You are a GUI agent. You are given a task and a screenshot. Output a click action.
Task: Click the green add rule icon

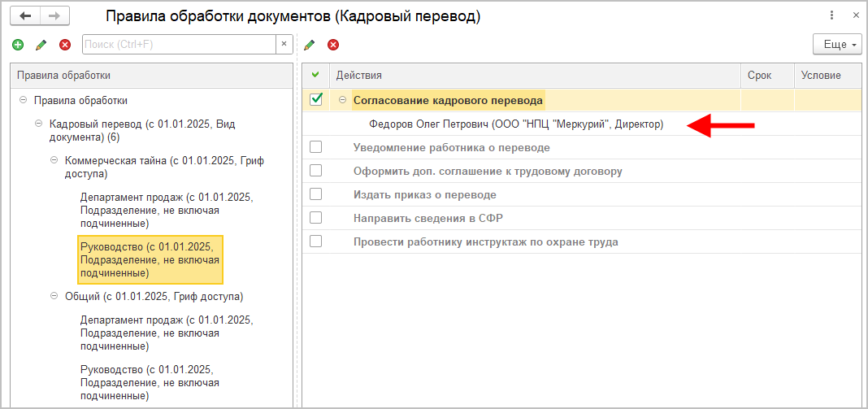(18, 44)
